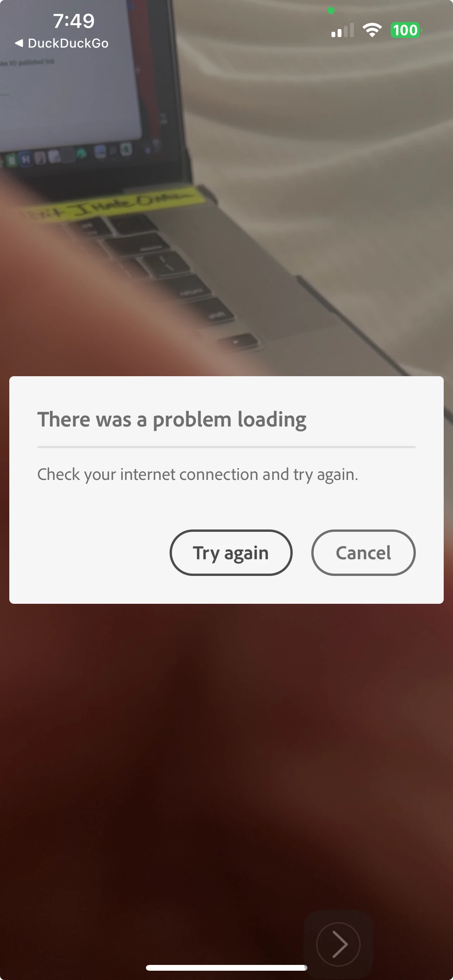453x980 pixels.
Task: Tap the "There was a problem loading" title
Action: click(x=172, y=420)
